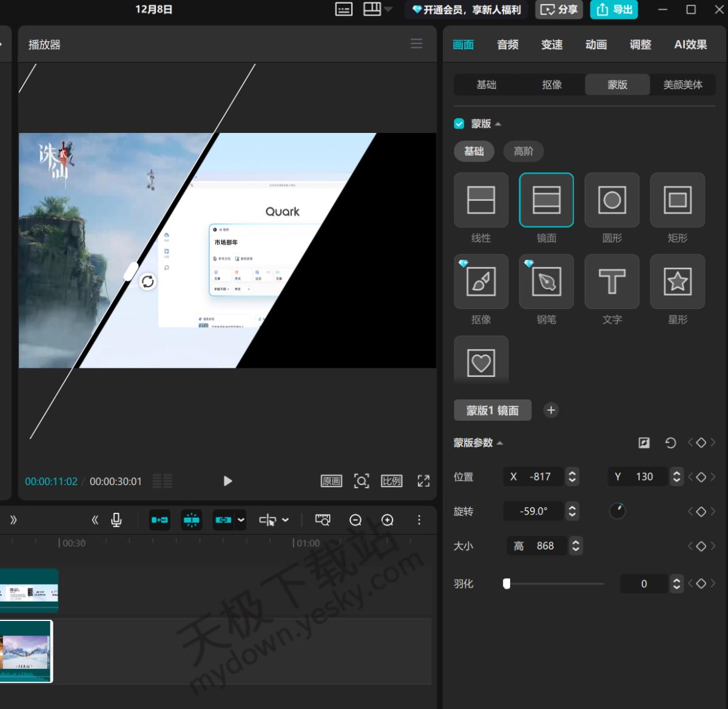Reset mask parameters with the undo arrow
This screenshot has height=709, width=728.
coord(670,443)
